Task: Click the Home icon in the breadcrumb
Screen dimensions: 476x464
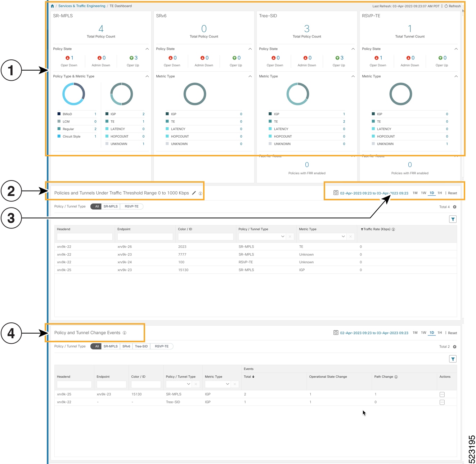Action: 52,6
